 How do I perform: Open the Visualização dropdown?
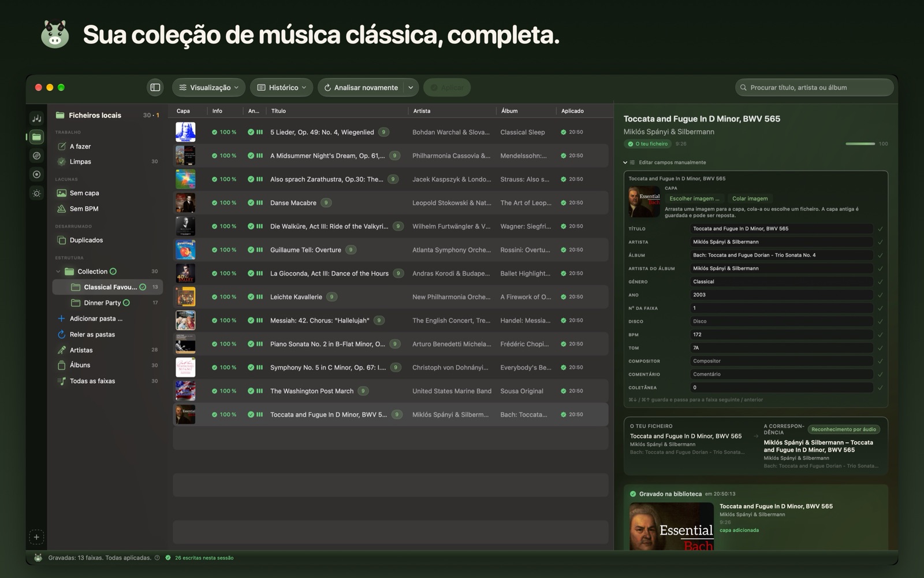click(208, 87)
